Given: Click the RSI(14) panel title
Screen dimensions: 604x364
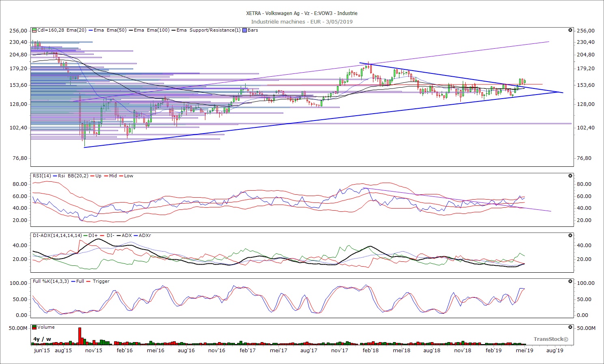Looking at the screenshot, I should (42, 176).
